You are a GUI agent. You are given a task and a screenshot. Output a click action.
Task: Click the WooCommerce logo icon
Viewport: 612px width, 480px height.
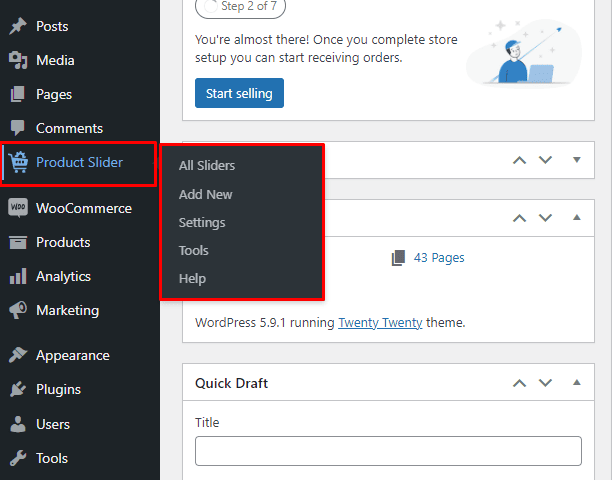point(17,209)
